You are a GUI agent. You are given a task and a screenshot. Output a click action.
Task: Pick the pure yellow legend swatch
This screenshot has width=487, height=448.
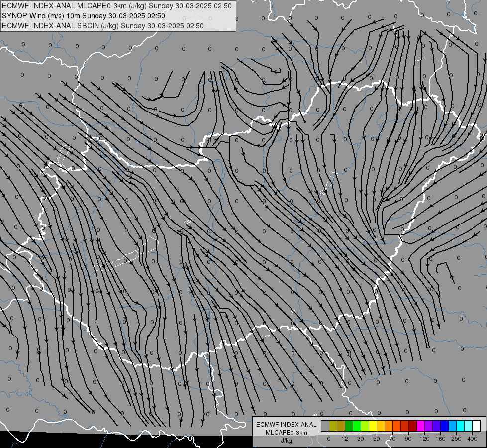coord(373,426)
